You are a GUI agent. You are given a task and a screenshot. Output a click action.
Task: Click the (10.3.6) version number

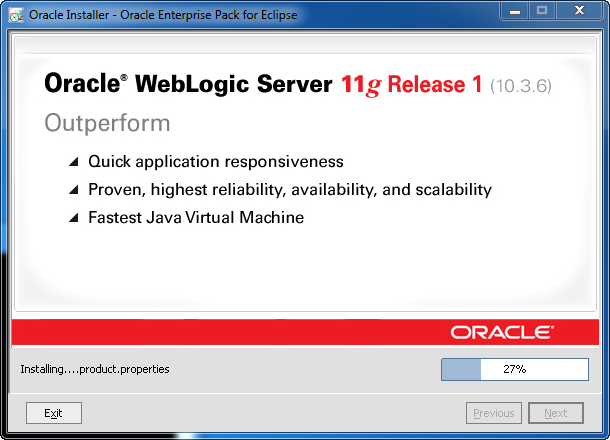click(521, 86)
